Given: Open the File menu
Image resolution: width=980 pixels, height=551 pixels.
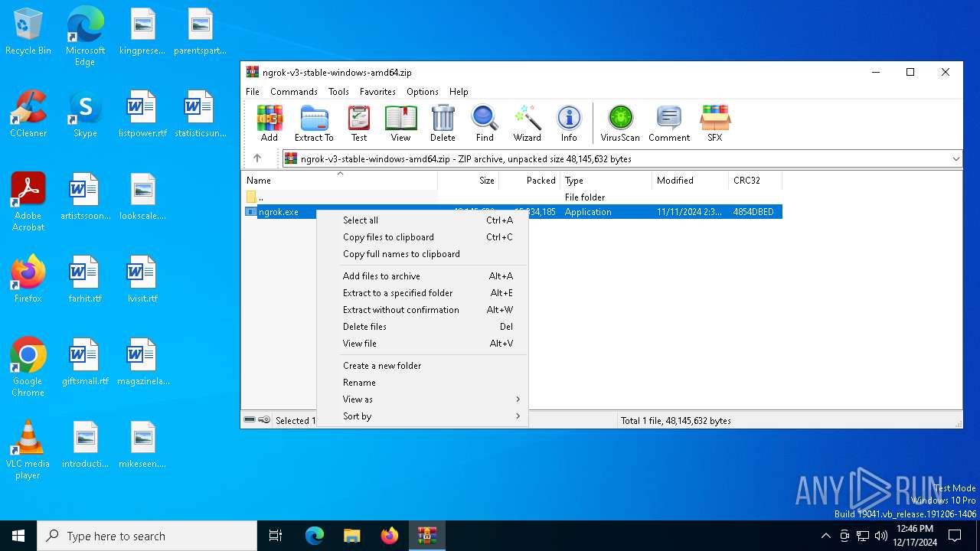Looking at the screenshot, I should click(253, 91).
